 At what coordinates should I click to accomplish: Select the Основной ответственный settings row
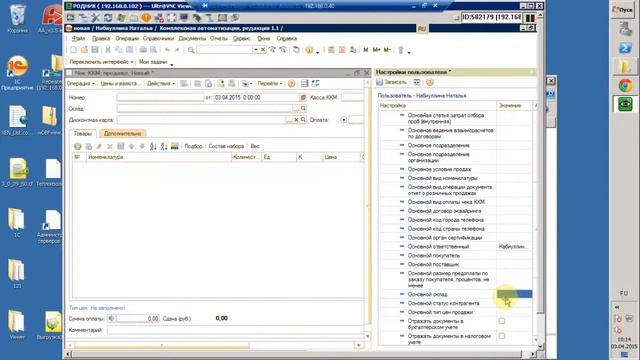pos(456,247)
